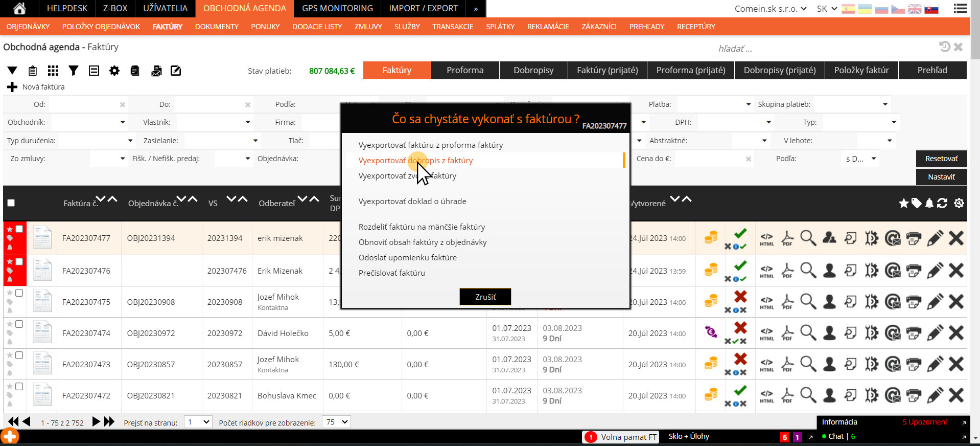Viewport: 980px width, 446px height.
Task: Open the rows-per-page dropdown showing 75
Action: 337,422
